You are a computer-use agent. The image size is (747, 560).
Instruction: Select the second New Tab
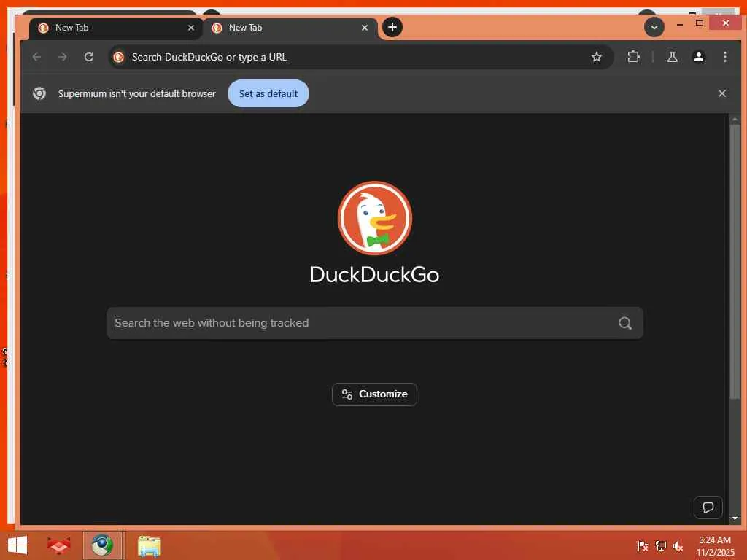pos(290,28)
